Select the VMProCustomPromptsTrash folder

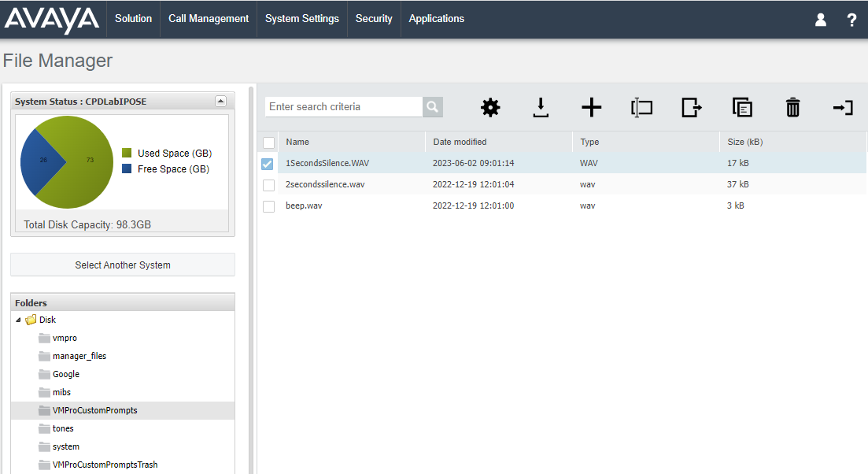click(105, 465)
